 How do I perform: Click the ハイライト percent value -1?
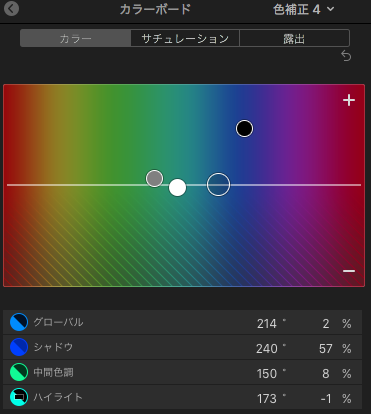(326, 399)
